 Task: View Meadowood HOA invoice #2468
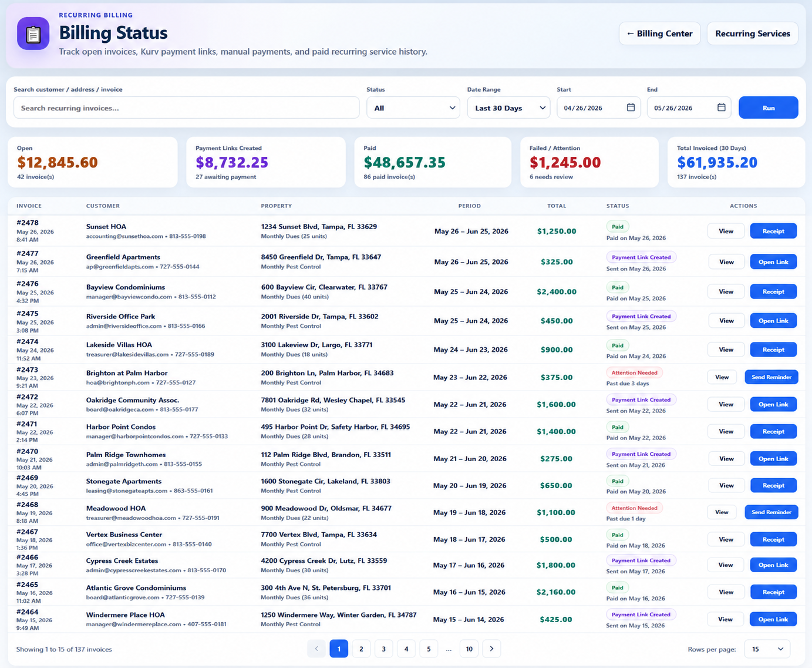pyautogui.click(x=722, y=512)
